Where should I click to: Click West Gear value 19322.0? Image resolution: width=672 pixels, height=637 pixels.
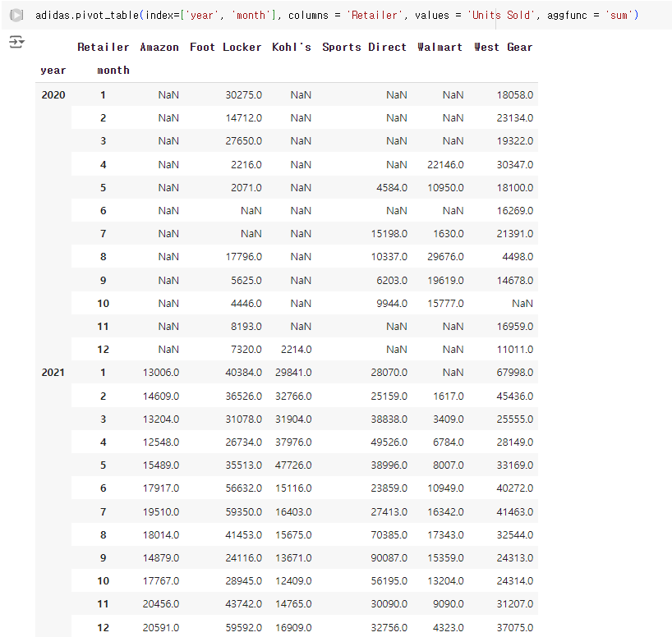point(515,141)
